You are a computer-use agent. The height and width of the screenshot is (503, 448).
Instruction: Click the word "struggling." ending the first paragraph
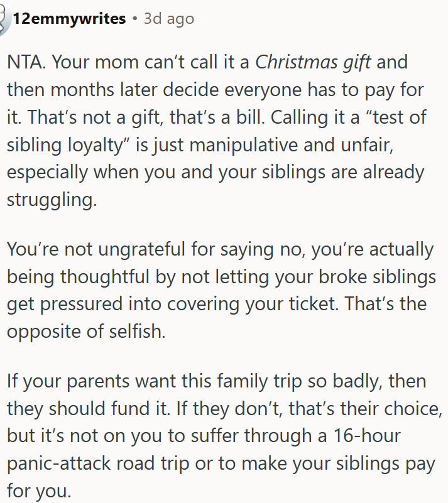[53, 201]
